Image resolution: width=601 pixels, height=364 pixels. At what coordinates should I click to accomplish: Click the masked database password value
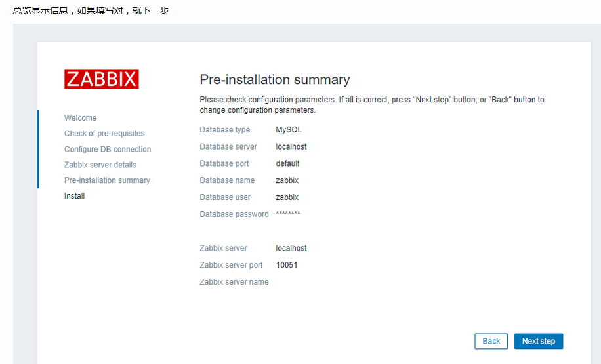[288, 213]
